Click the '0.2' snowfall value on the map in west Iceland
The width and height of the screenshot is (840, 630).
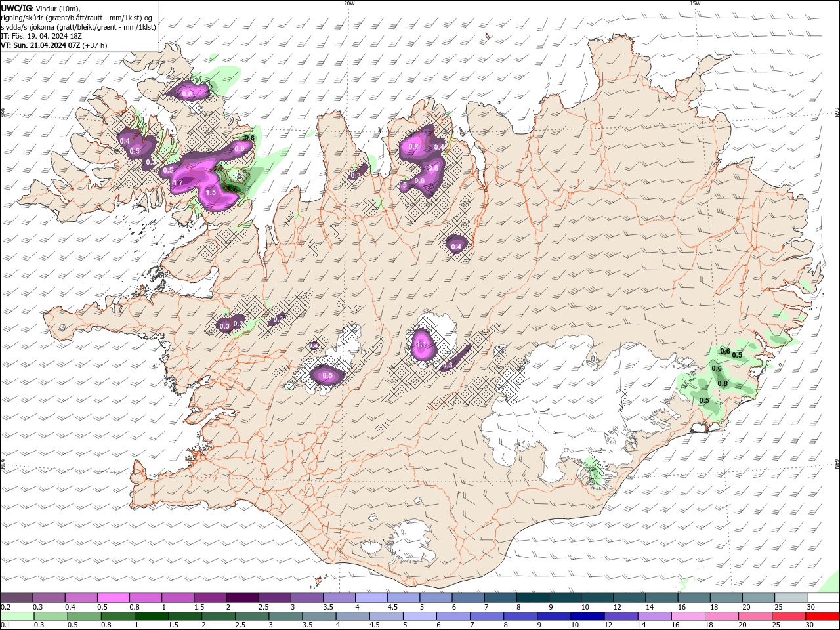tap(278, 319)
